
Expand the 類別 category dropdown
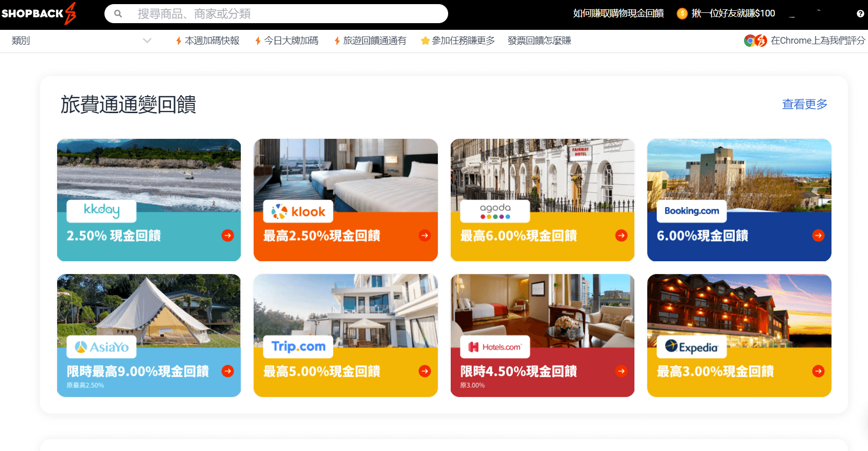81,41
